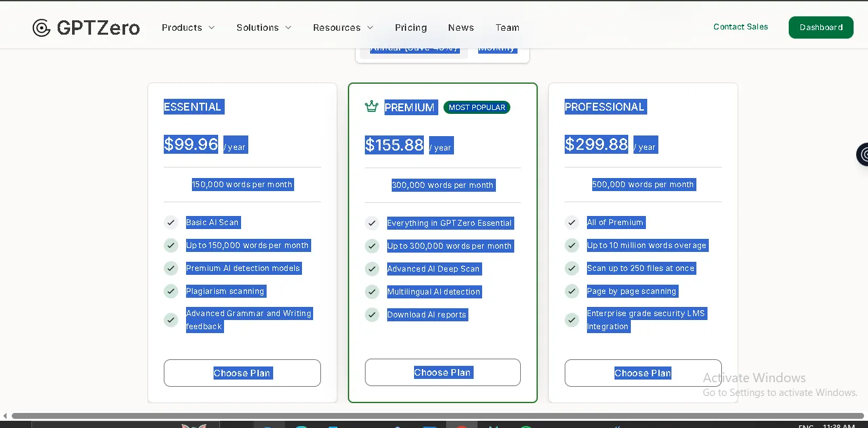Click "Enterprise grade security LMS Integration" text

click(x=646, y=320)
